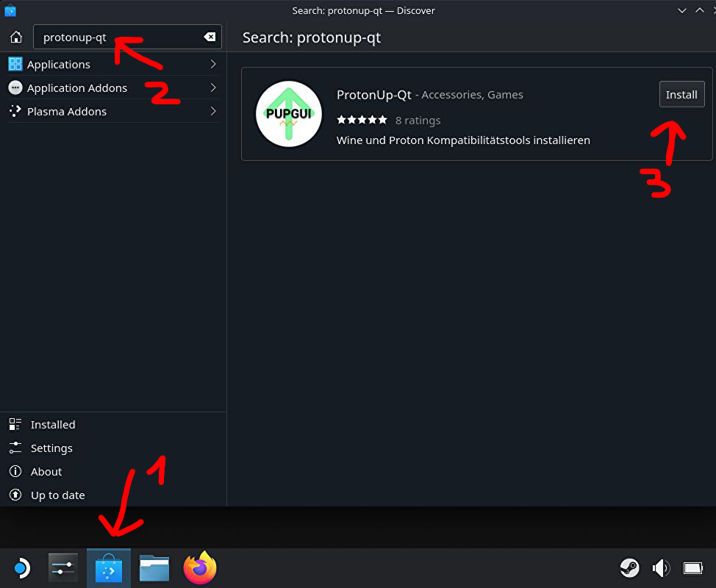
Task: Maximize the Discover window
Action: click(x=700, y=10)
